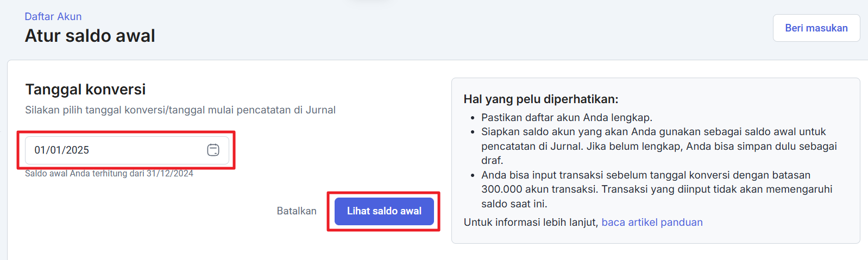868x260 pixels.
Task: Click the 31/12/2024 date in helper text
Action: pyautogui.click(x=170, y=174)
